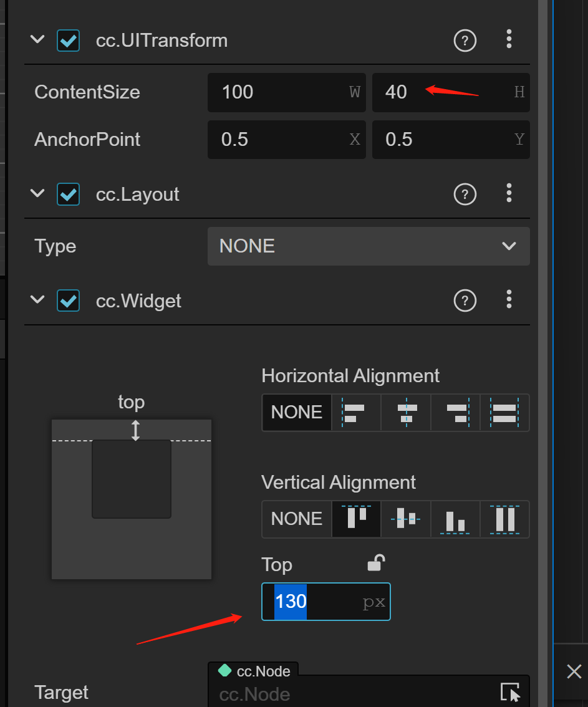Align widget to bottom edge
The width and height of the screenshot is (588, 707).
[455, 519]
